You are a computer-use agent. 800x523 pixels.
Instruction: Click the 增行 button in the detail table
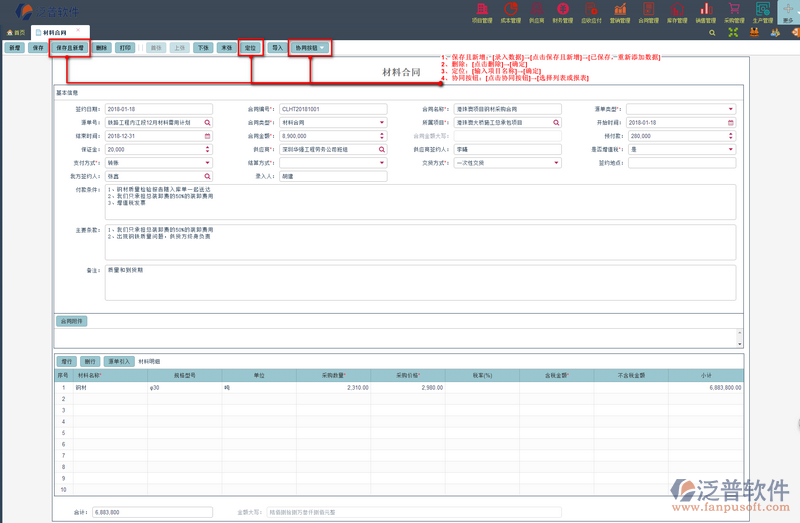tap(67, 361)
